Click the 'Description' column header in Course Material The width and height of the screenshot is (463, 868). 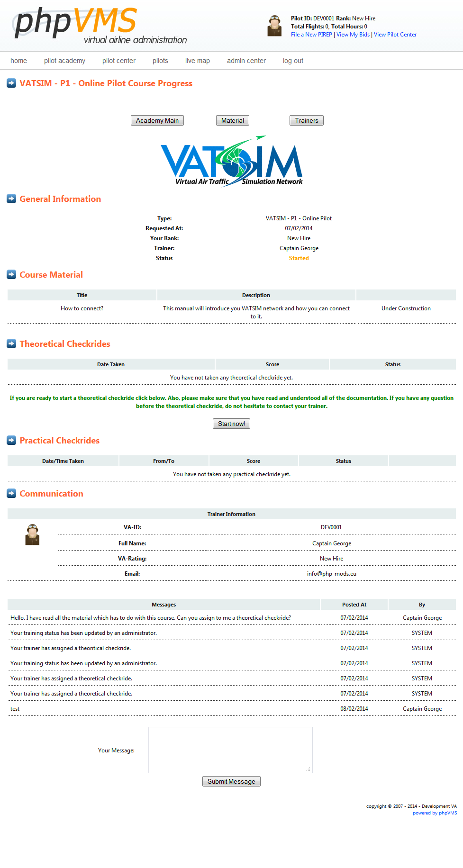pos(256,295)
